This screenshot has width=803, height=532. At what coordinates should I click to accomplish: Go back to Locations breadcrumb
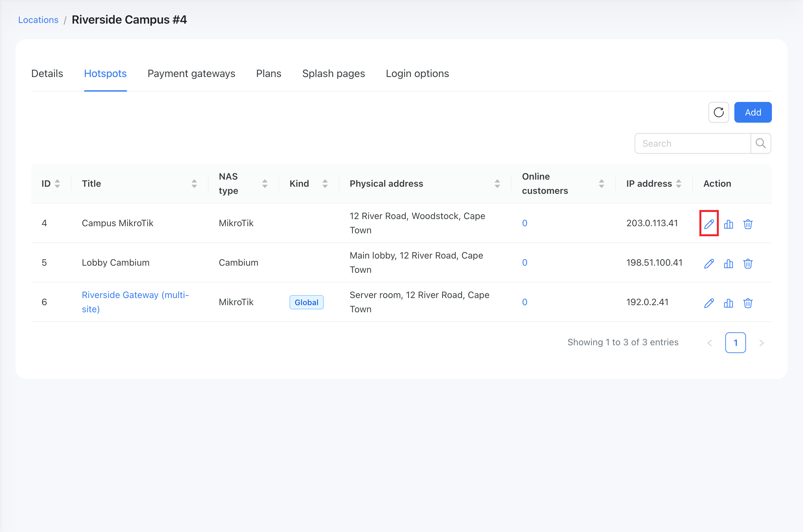click(38, 20)
